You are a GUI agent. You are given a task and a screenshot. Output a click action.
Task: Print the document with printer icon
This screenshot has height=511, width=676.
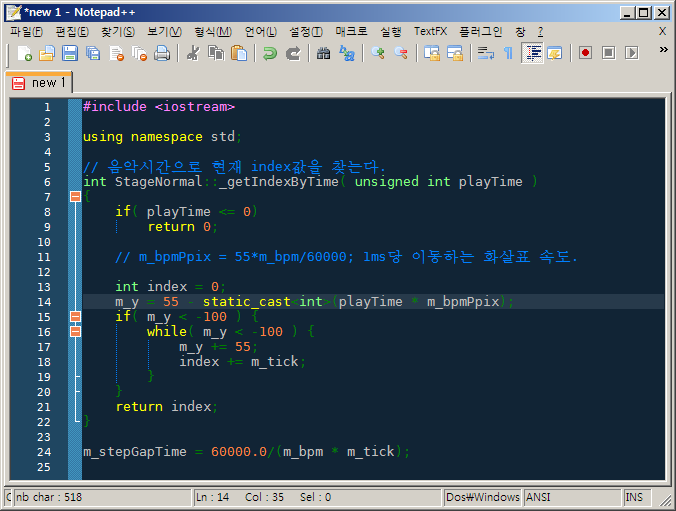click(x=162, y=53)
